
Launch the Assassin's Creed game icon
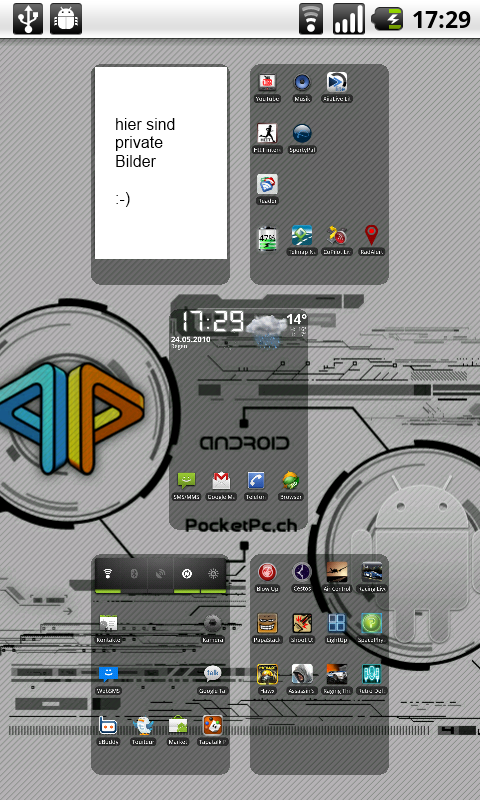[x=302, y=674]
